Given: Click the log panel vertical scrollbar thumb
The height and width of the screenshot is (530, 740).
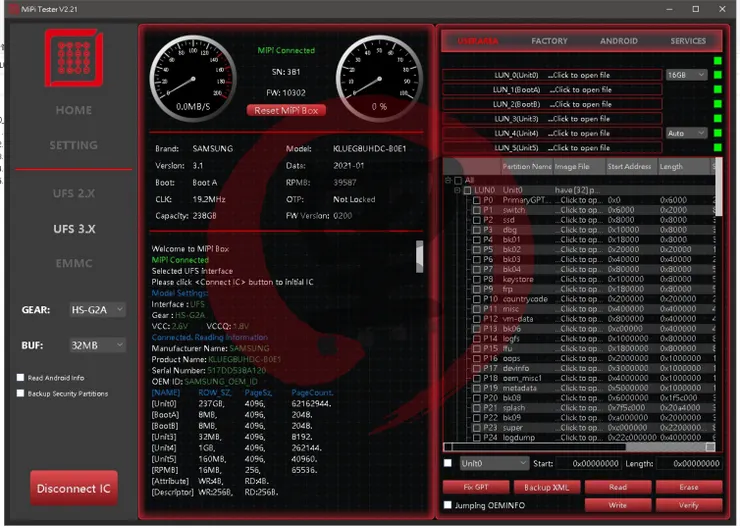Looking at the screenshot, I should click(x=420, y=257).
